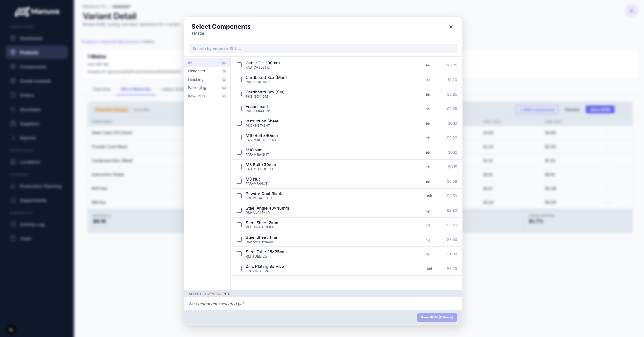Click the 15 count badge beside All
The image size is (644, 337).
click(223, 63)
